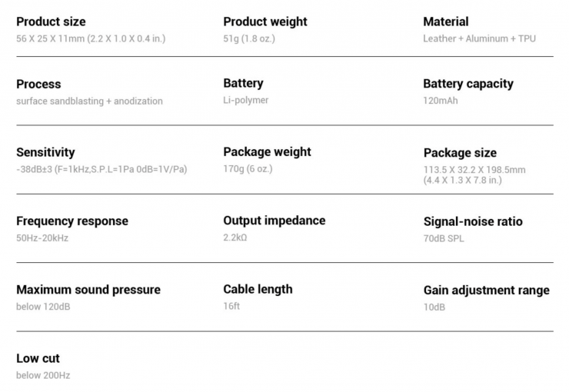Click the Frequency response heading

pos(72,221)
